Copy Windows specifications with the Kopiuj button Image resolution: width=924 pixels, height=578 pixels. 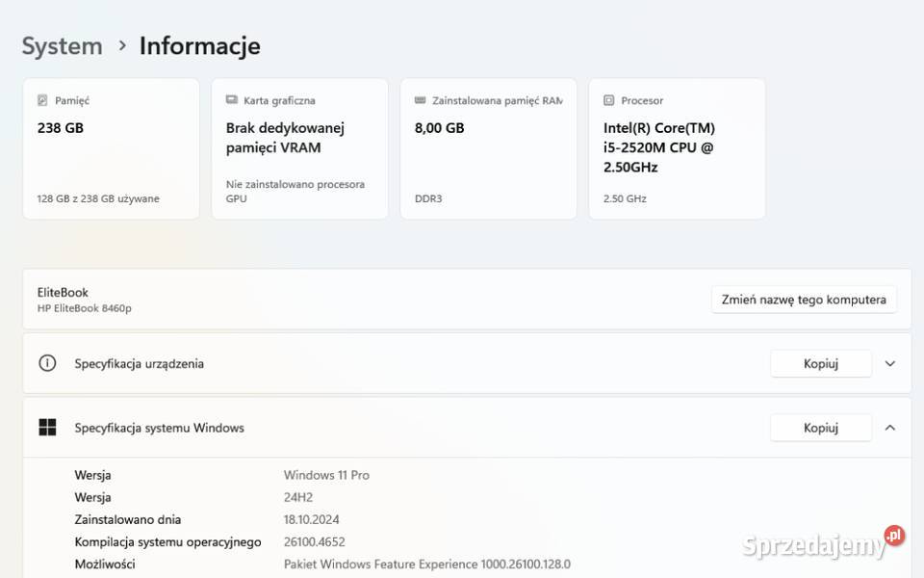[x=820, y=428]
